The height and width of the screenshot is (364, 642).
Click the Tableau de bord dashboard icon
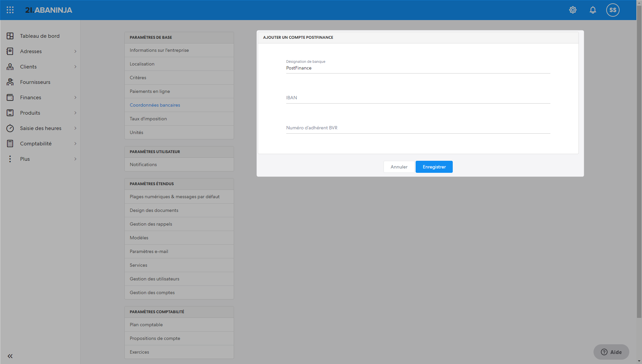pyautogui.click(x=10, y=36)
